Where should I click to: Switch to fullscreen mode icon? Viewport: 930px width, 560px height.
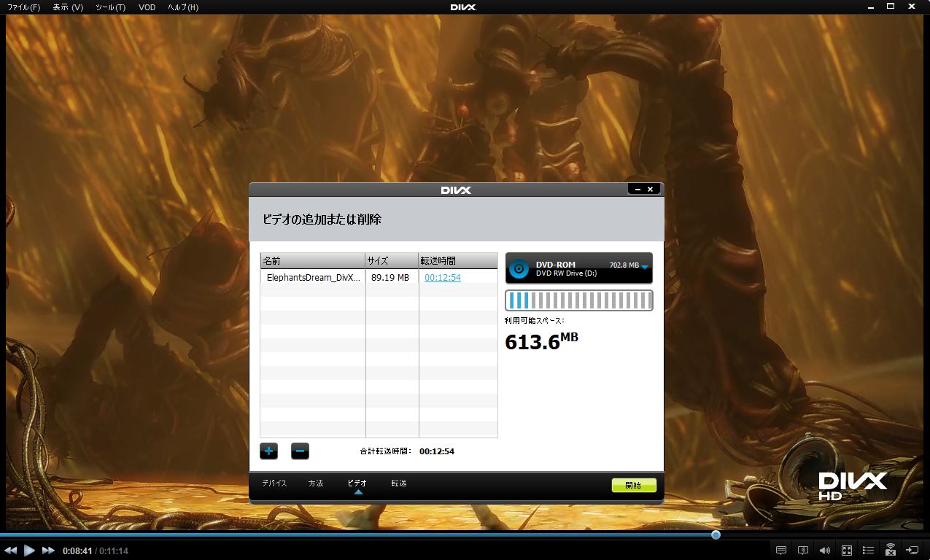click(847, 550)
